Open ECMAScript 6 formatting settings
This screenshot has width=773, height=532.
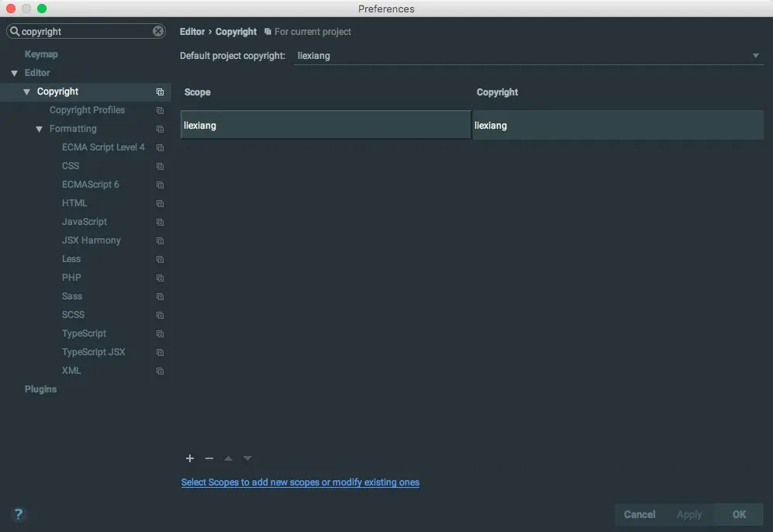(91, 185)
